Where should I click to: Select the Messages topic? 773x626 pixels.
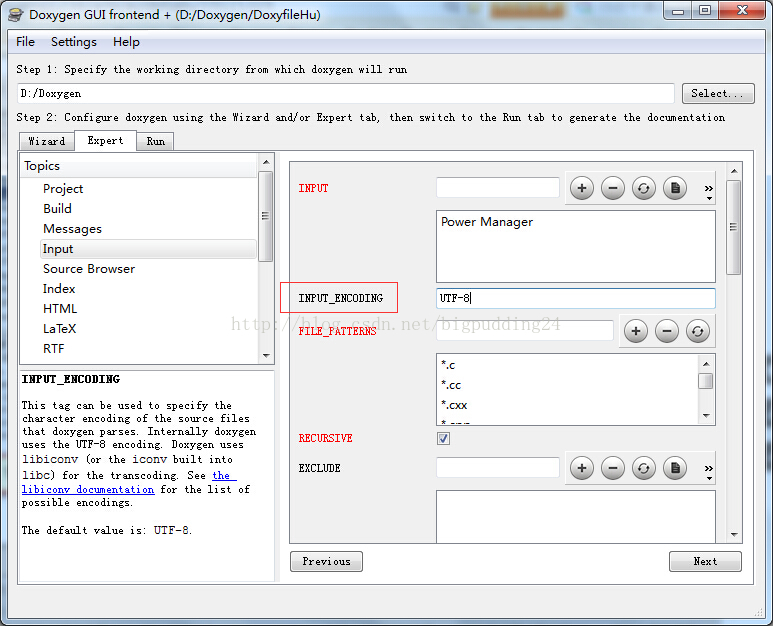click(72, 229)
